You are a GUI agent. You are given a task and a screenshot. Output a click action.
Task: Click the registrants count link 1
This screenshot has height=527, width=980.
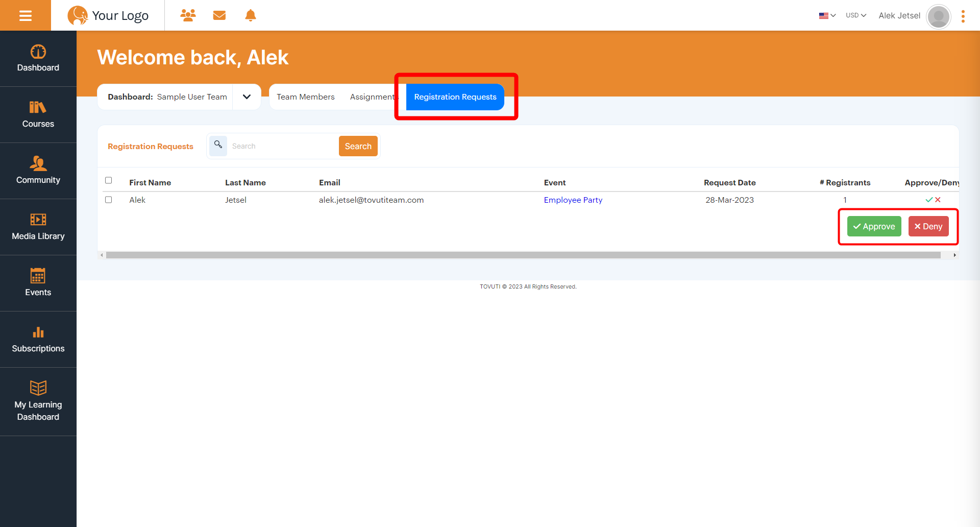845,200
